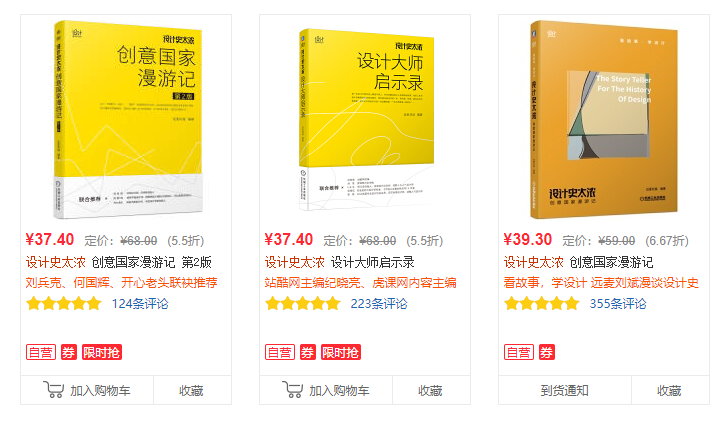Image resolution: width=720 pixels, height=427 pixels.
Task: Add 设计大师启示录 to shopping cart
Action: (x=326, y=390)
